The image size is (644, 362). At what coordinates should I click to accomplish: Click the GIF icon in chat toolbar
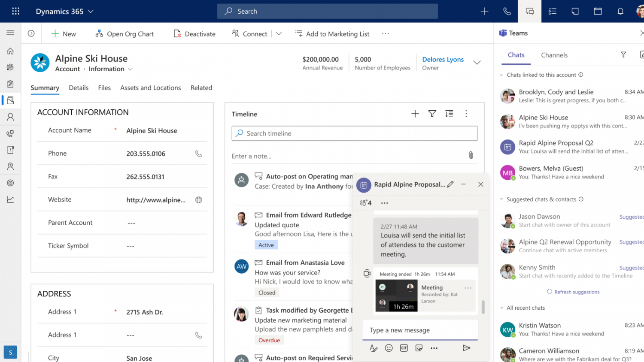click(404, 348)
